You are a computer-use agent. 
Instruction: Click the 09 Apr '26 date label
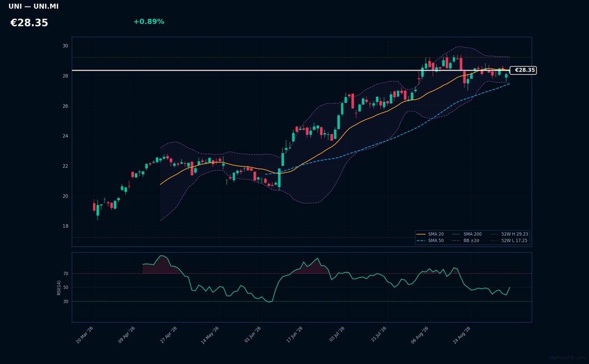point(127,335)
